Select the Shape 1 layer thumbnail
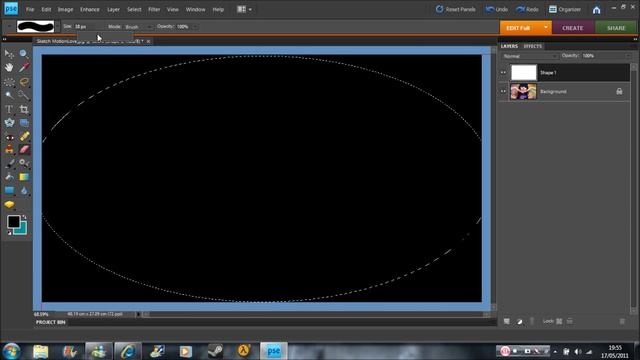 point(524,73)
